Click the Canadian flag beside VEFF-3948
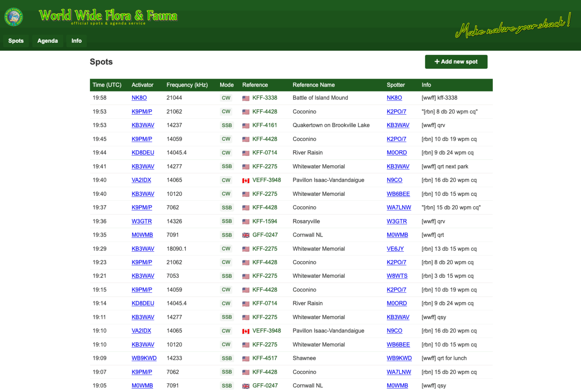The image size is (581, 392). coord(246,180)
